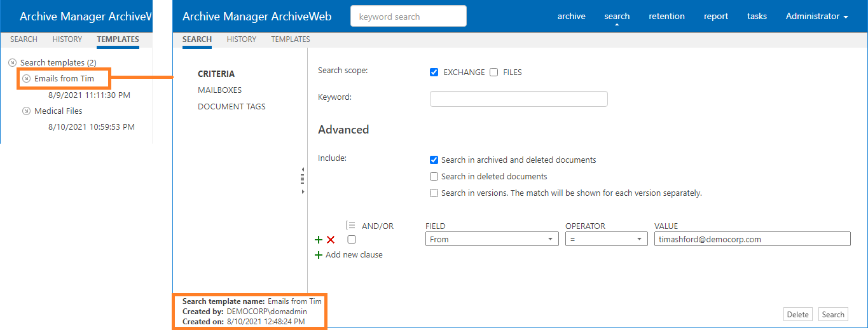This screenshot has height=330, width=868.
Task: Open the OPERATOR dropdown showing equals
Action: (x=607, y=239)
